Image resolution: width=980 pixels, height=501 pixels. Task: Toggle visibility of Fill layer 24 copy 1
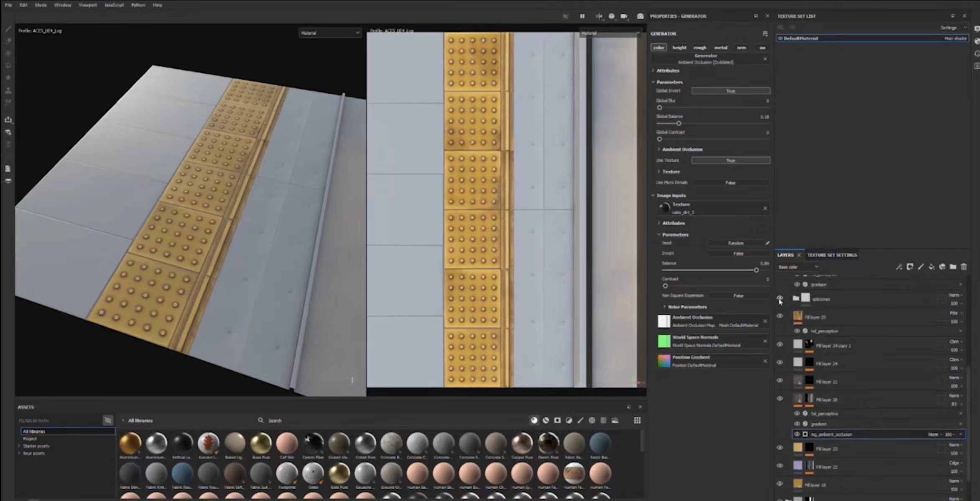(x=780, y=345)
